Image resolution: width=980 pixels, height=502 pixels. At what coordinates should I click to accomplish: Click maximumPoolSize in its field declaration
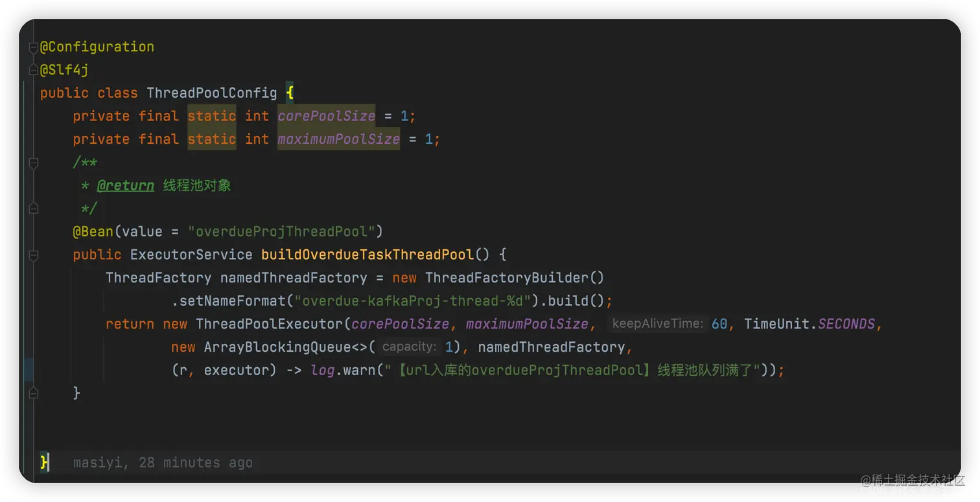[338, 139]
